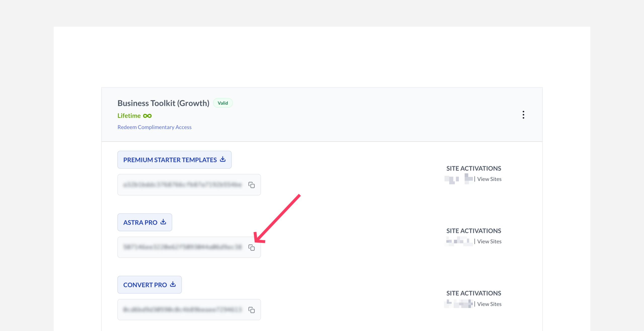Click Site Activations heading beside Astra Pro
The width and height of the screenshot is (644, 331).
coord(474,231)
